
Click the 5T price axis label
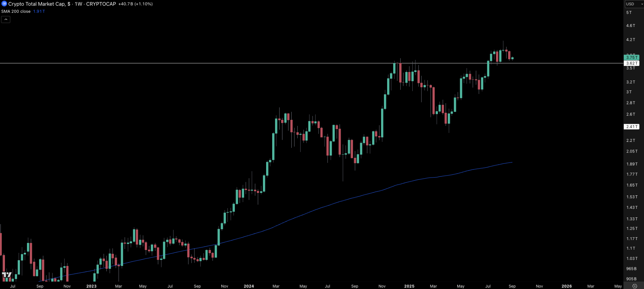(x=629, y=12)
